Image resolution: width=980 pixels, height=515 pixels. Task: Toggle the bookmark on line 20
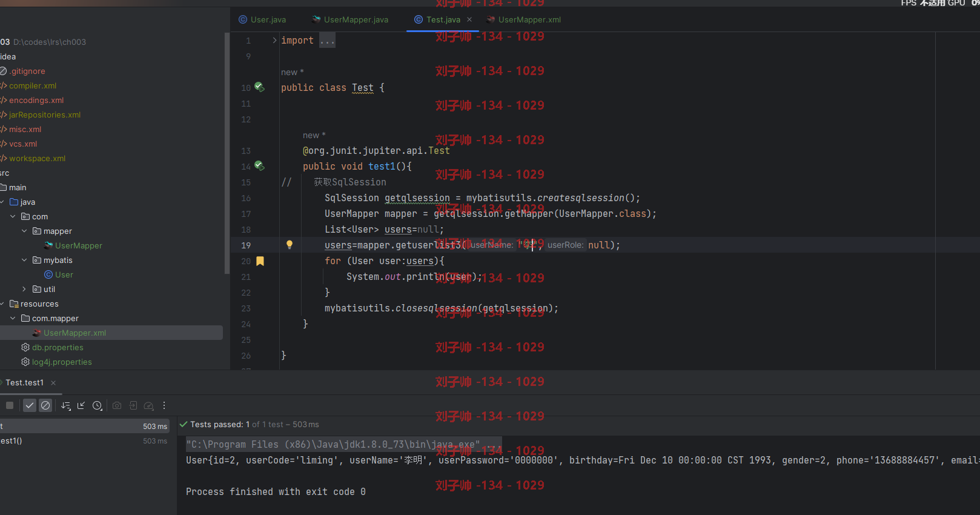[260, 261]
